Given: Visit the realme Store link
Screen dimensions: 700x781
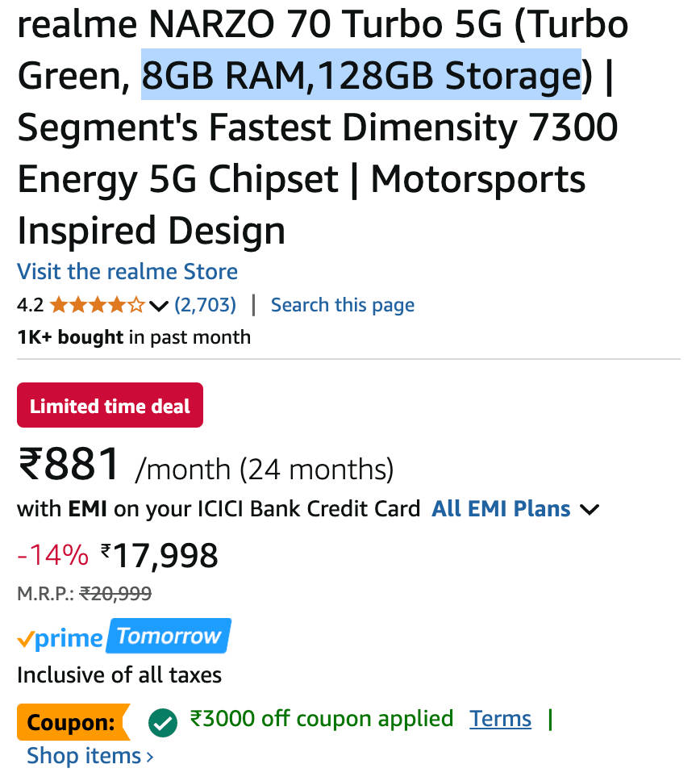Looking at the screenshot, I should pos(127,271).
